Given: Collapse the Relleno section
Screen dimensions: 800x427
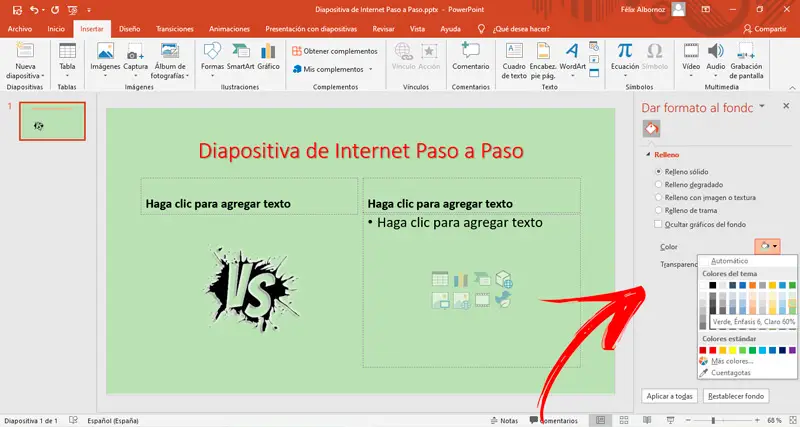Looking at the screenshot, I should tap(648, 155).
